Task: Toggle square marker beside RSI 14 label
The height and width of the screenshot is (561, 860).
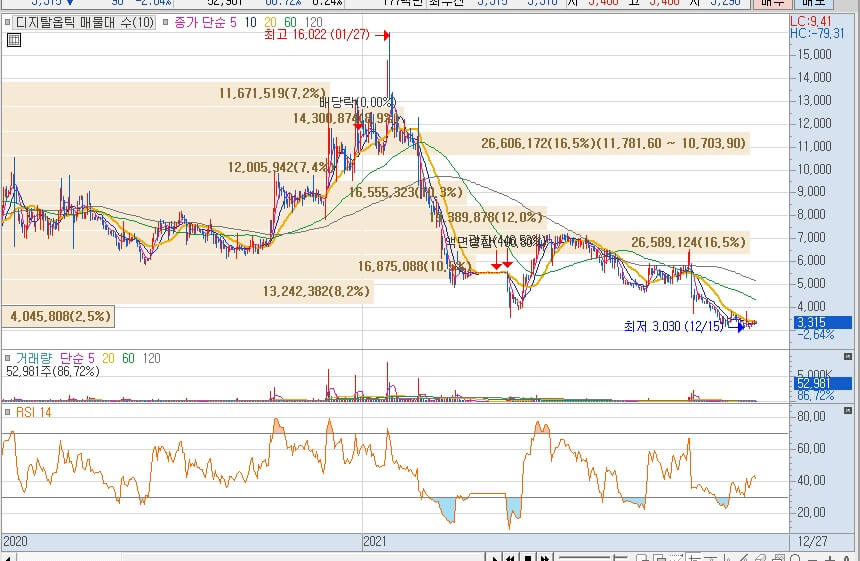Action: tap(7, 412)
